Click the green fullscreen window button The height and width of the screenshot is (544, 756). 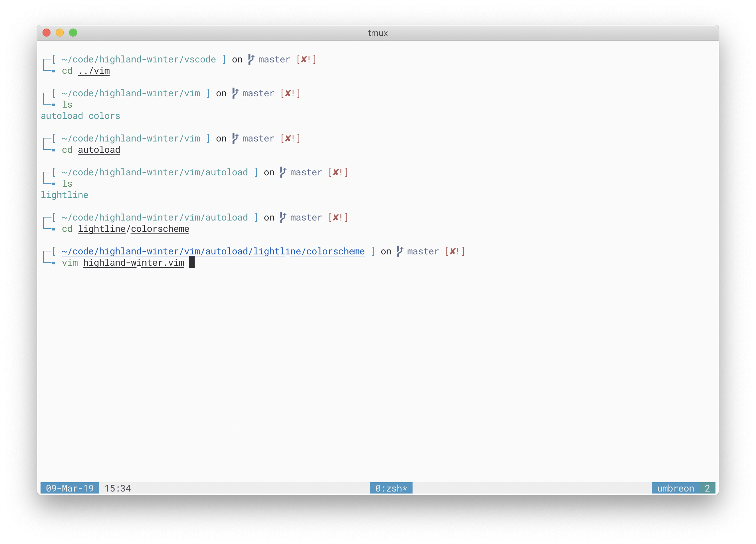[73, 33]
